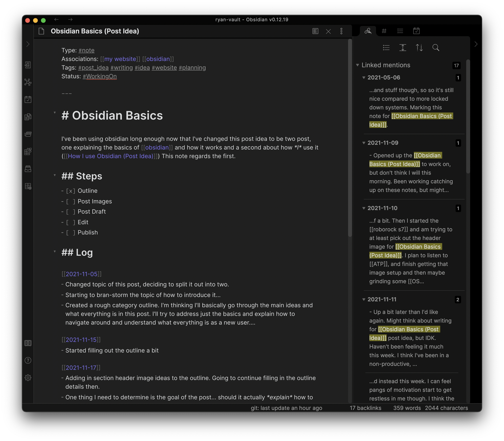Open settings gear in left ribbon
The height and width of the screenshot is (441, 504).
click(28, 378)
